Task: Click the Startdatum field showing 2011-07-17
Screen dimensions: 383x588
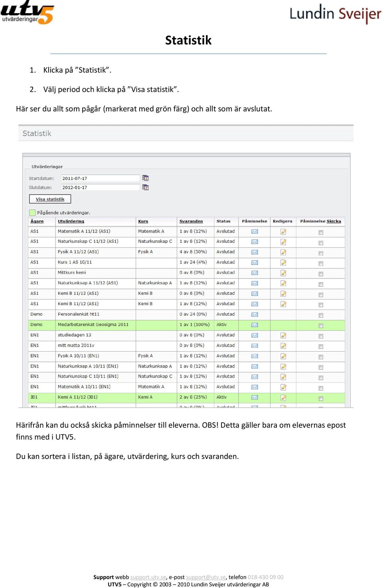Action: (x=100, y=178)
